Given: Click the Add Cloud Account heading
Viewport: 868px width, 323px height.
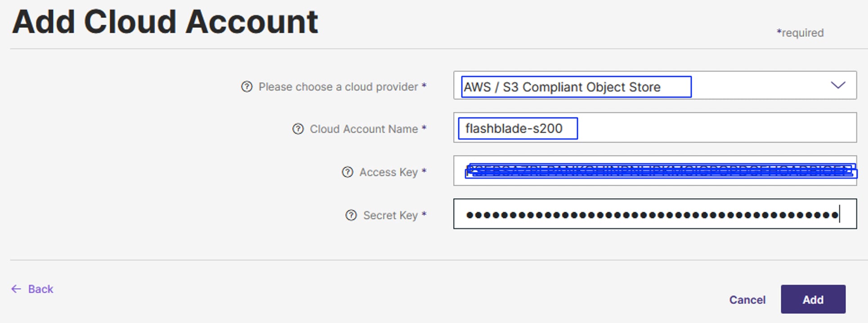Looking at the screenshot, I should pos(165,22).
